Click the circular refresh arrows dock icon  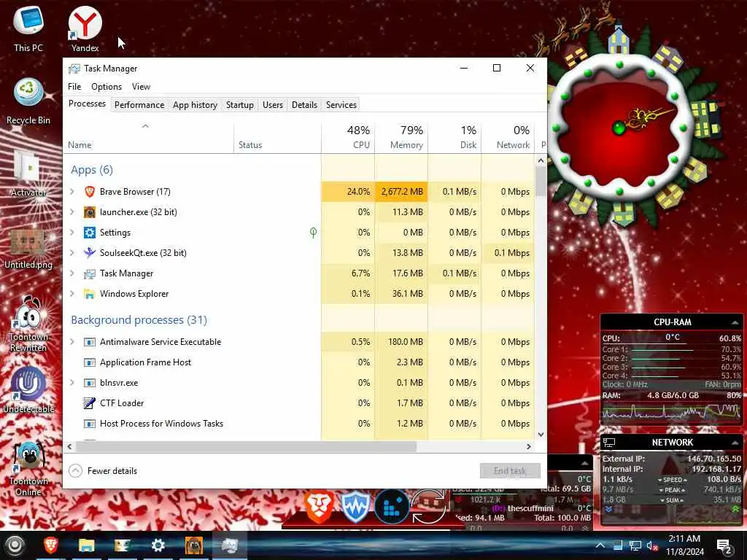427,507
